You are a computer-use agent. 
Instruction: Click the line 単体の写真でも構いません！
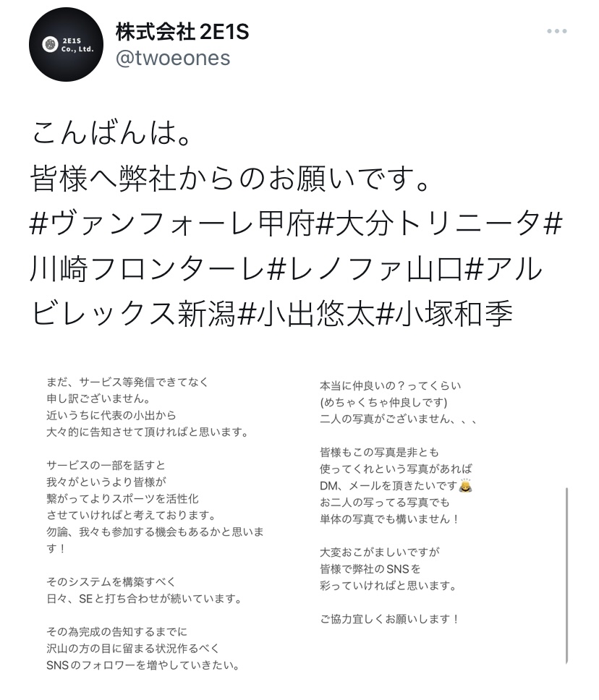tap(390, 518)
